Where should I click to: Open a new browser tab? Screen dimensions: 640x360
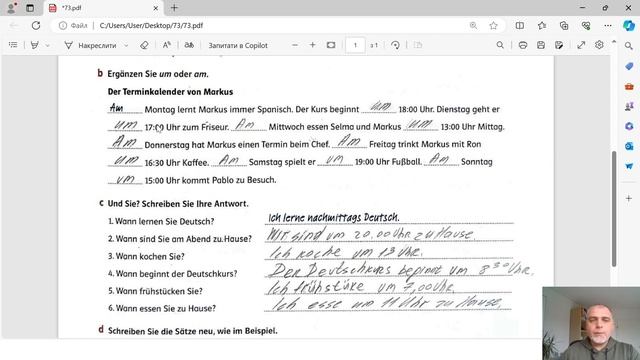pos(174,8)
